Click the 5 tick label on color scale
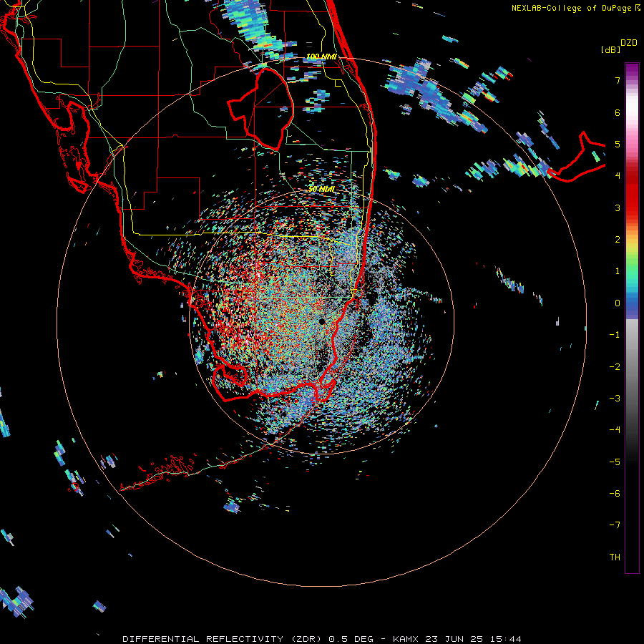The width and height of the screenshot is (644, 644). (x=618, y=144)
